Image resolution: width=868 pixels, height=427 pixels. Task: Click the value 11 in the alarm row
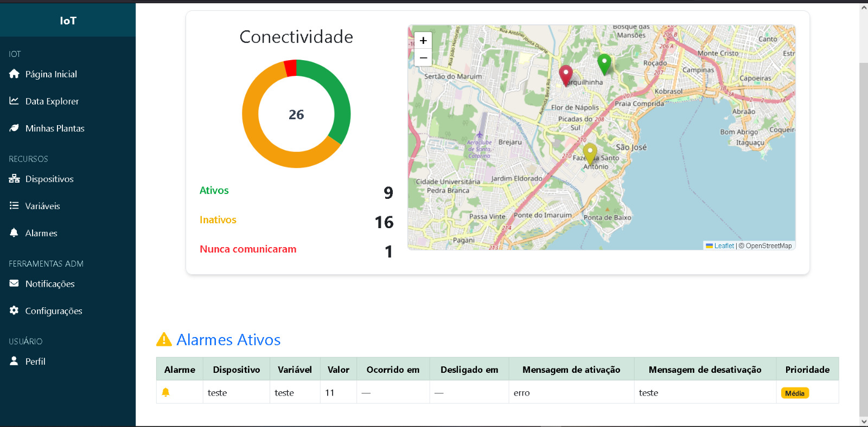point(330,393)
